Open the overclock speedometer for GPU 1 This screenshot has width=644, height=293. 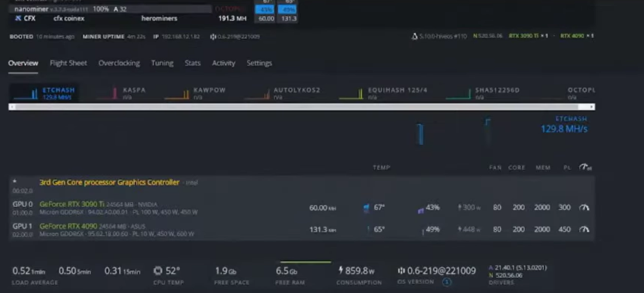click(584, 229)
